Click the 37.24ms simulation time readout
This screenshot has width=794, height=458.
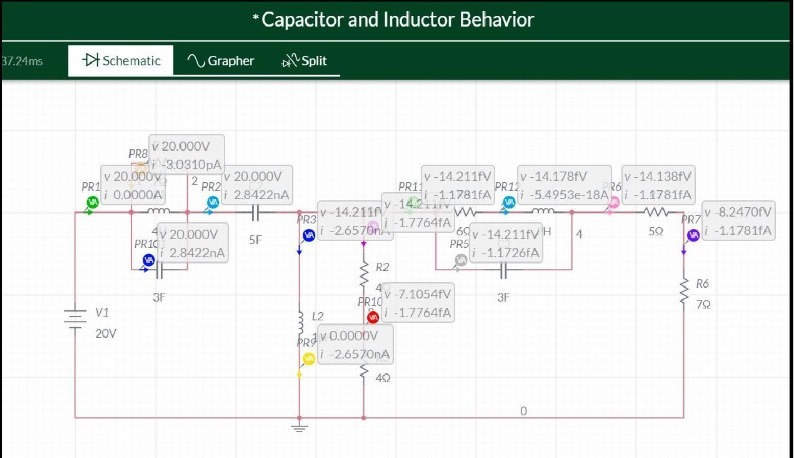tap(21, 61)
